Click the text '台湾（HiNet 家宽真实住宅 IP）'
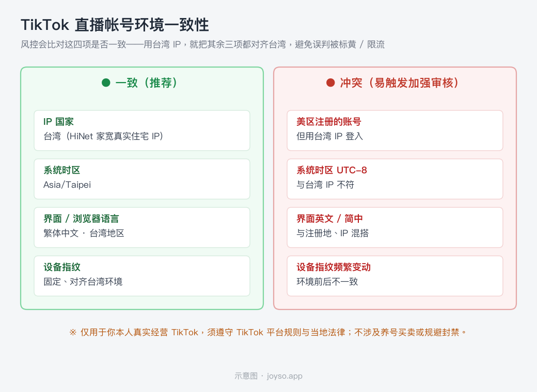537x392 pixels. [x=103, y=136]
